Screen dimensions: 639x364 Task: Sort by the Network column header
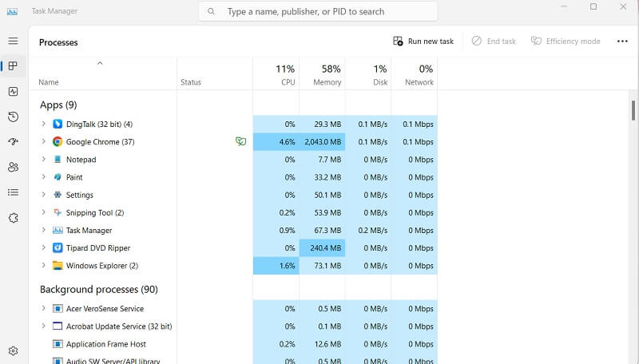(414, 74)
